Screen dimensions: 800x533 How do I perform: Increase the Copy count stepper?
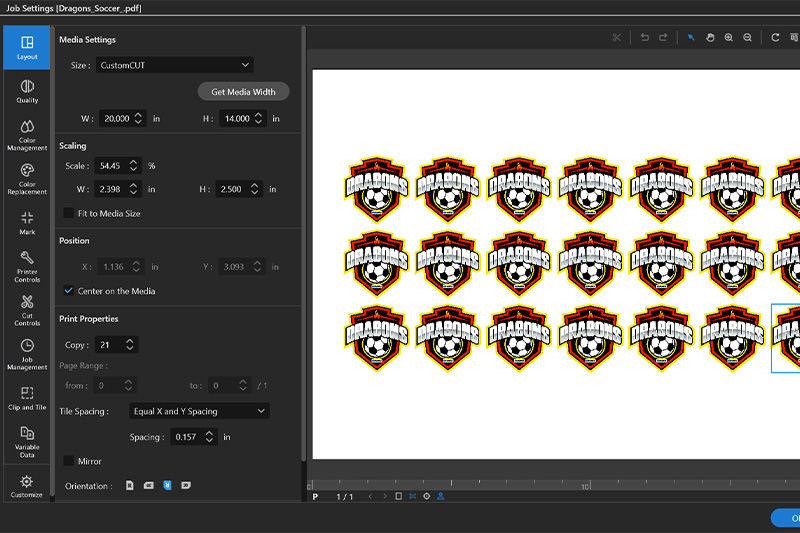tap(130, 341)
